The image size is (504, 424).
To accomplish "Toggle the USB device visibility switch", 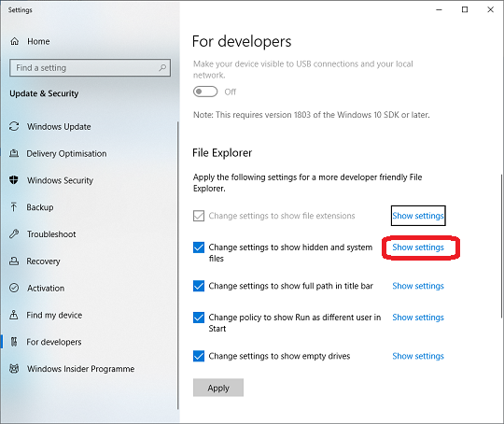I will point(205,92).
